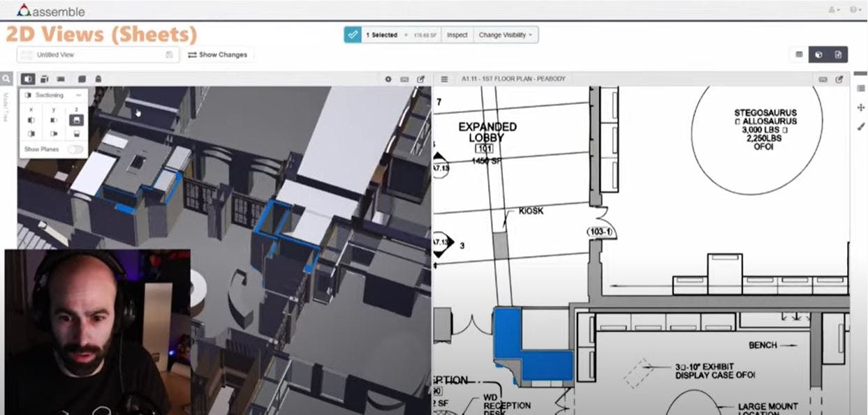Save the view using the disk icon
Image resolution: width=868 pixels, height=415 pixels.
(x=169, y=54)
